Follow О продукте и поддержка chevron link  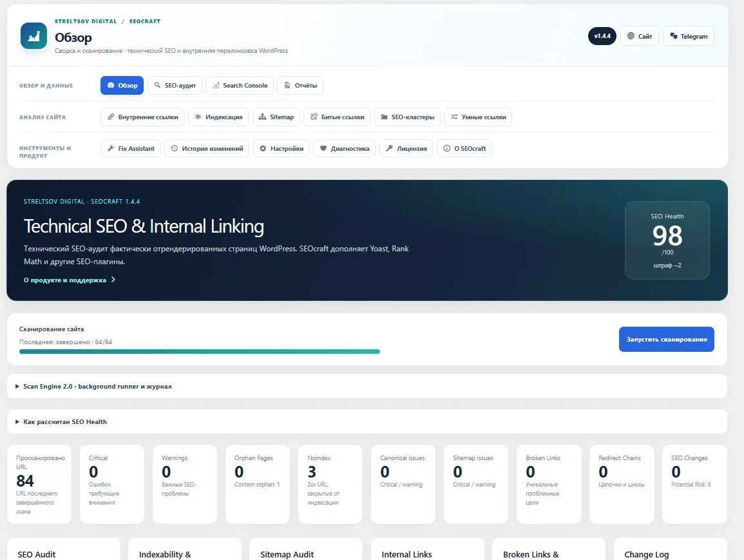[x=70, y=280]
